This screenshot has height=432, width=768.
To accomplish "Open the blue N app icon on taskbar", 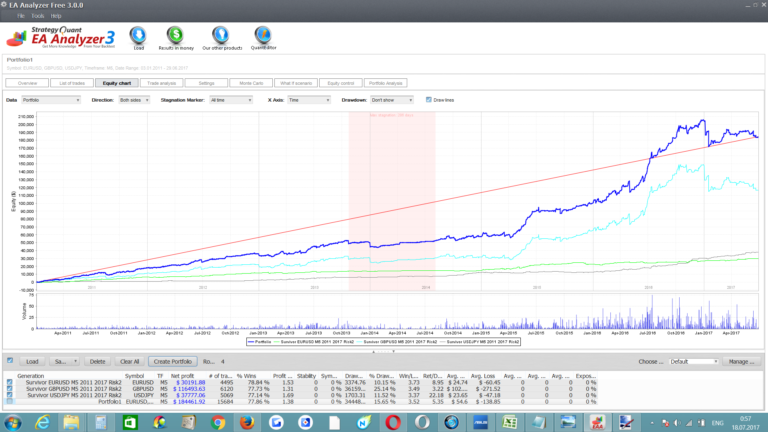I will [363, 422].
